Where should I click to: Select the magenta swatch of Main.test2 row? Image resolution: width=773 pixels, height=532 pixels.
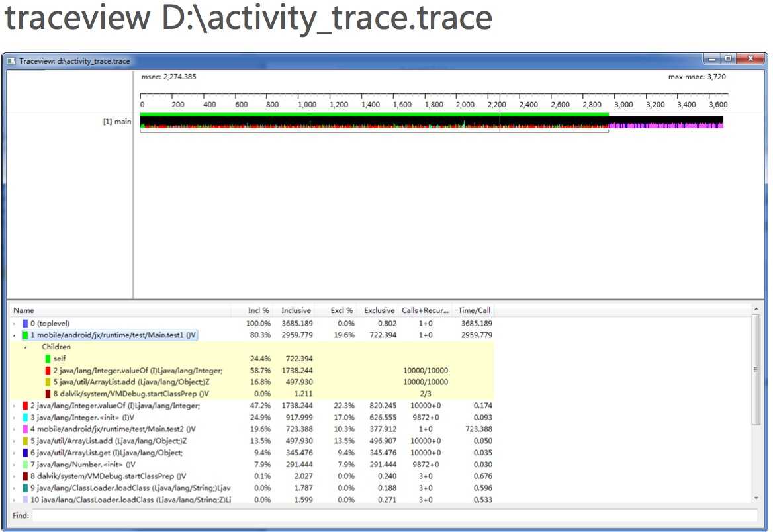[25, 429]
